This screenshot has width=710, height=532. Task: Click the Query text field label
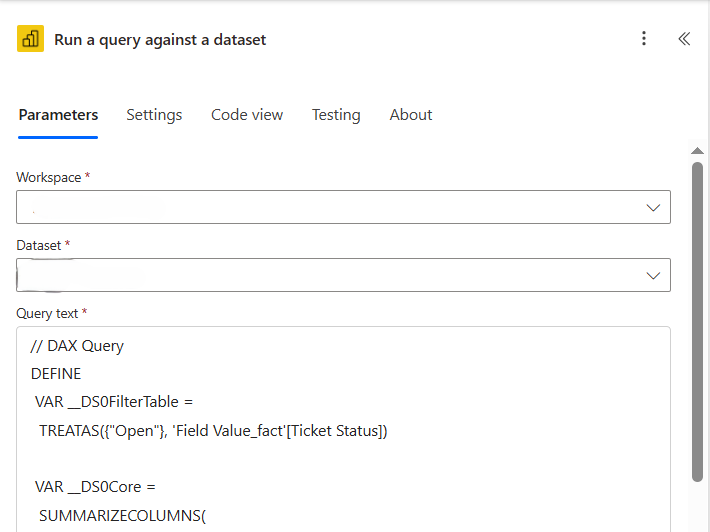tap(47, 313)
